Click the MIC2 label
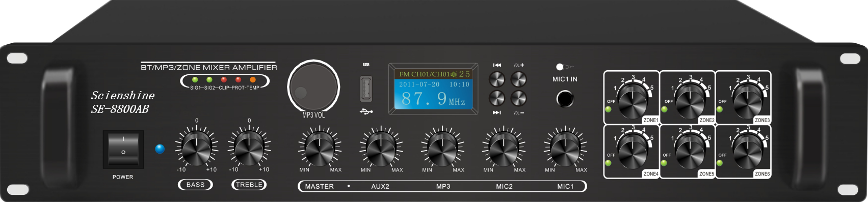The width and height of the screenshot is (868, 202). (504, 187)
